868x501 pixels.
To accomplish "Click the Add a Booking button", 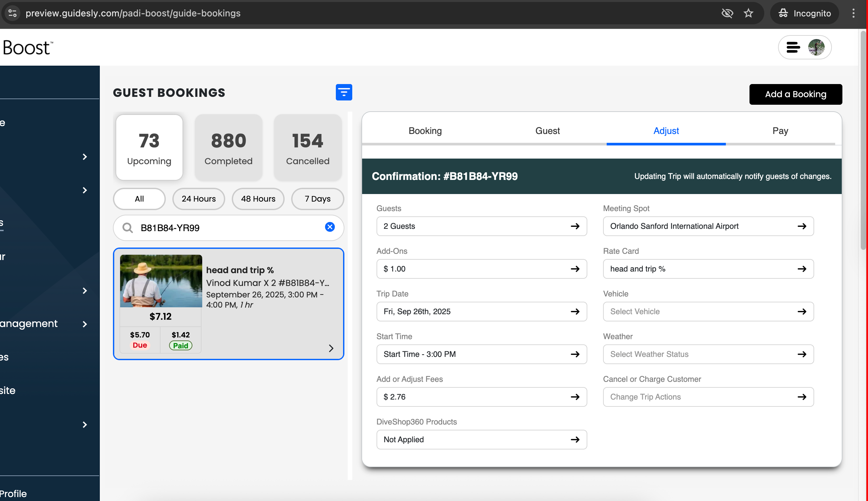I will tap(795, 94).
